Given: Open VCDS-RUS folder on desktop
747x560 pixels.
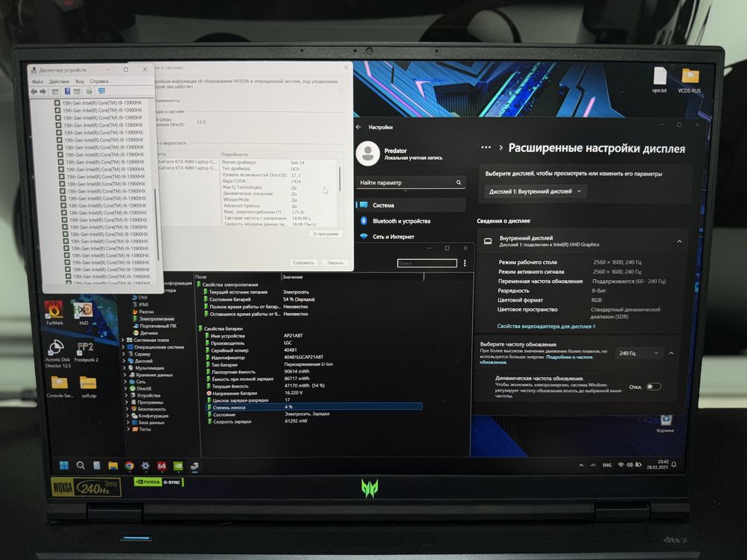Looking at the screenshot, I should point(689,80).
